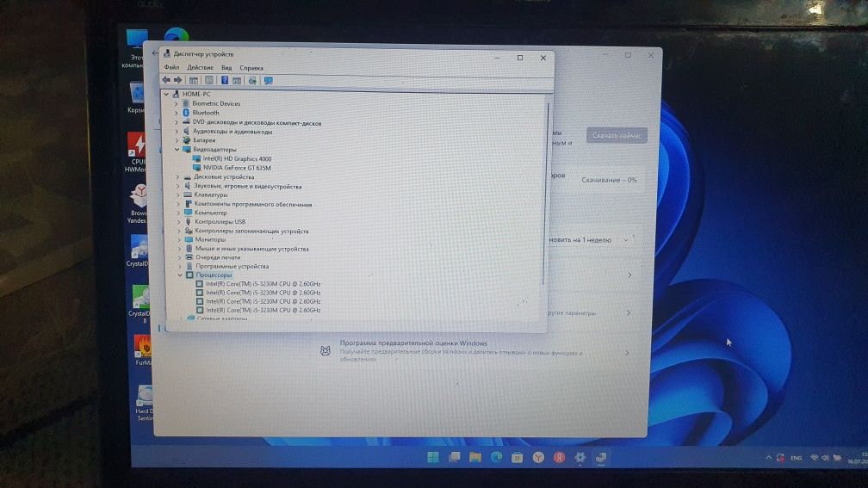Click the Аудиовходы speaker icon
Viewport: 868px width, 488px height.
tap(187, 132)
